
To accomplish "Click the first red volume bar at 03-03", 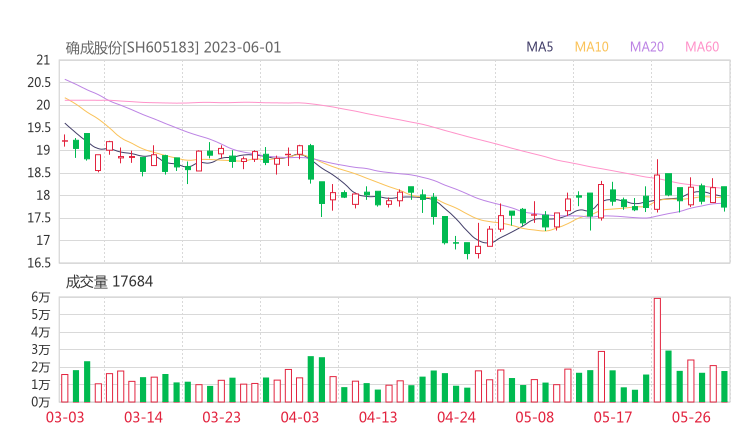I will pyautogui.click(x=65, y=388).
